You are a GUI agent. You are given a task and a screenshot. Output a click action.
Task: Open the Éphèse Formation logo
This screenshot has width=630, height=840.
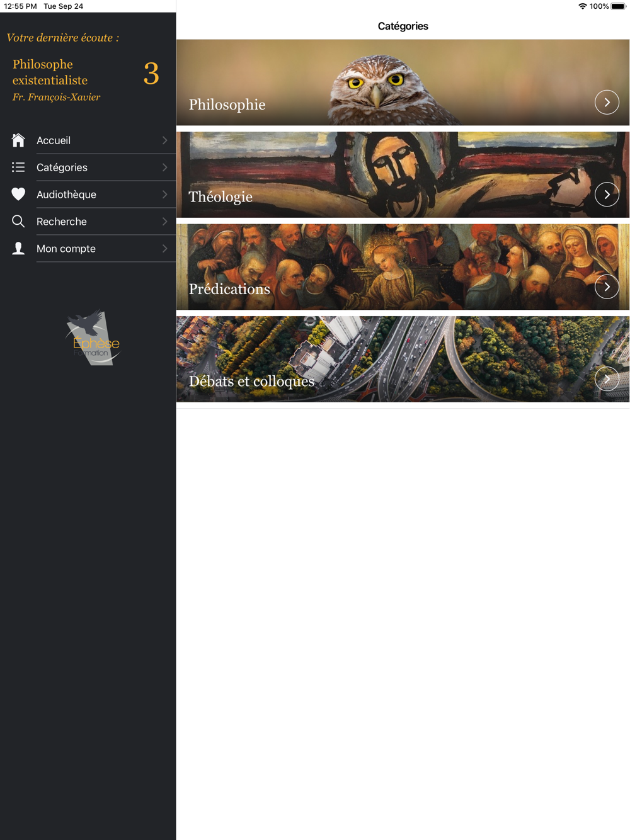(93, 338)
